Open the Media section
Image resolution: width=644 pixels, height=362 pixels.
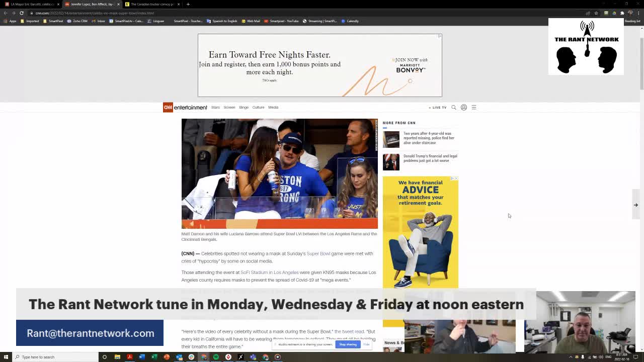pyautogui.click(x=273, y=107)
